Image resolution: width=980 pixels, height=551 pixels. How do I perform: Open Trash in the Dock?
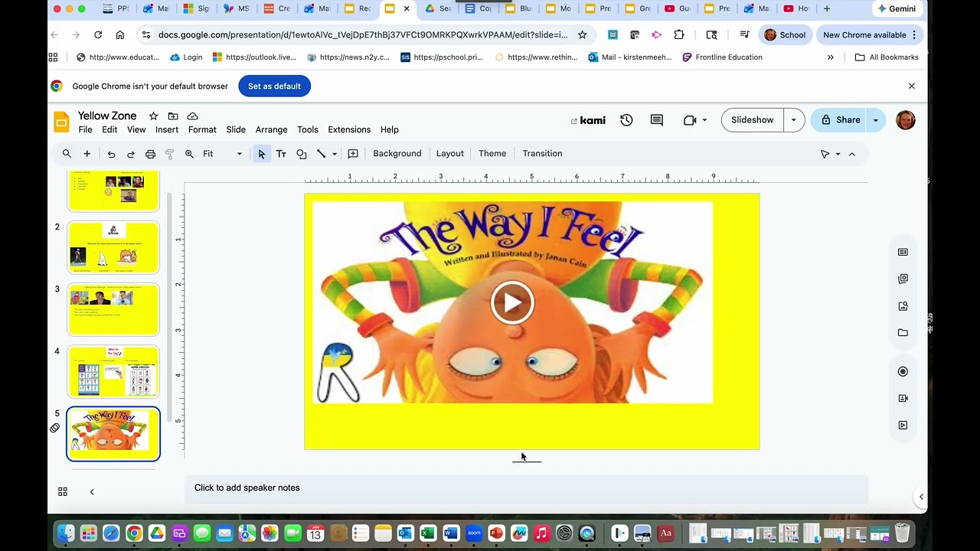(902, 533)
